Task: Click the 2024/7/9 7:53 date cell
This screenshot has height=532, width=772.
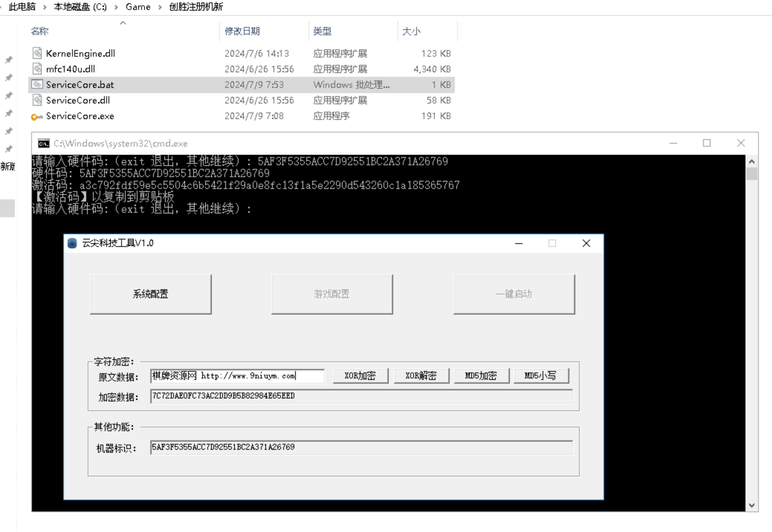Action: (x=254, y=85)
